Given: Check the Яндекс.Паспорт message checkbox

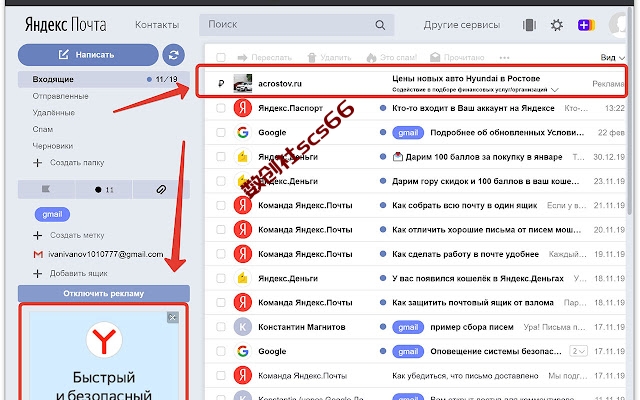Looking at the screenshot, I should pos(221,108).
